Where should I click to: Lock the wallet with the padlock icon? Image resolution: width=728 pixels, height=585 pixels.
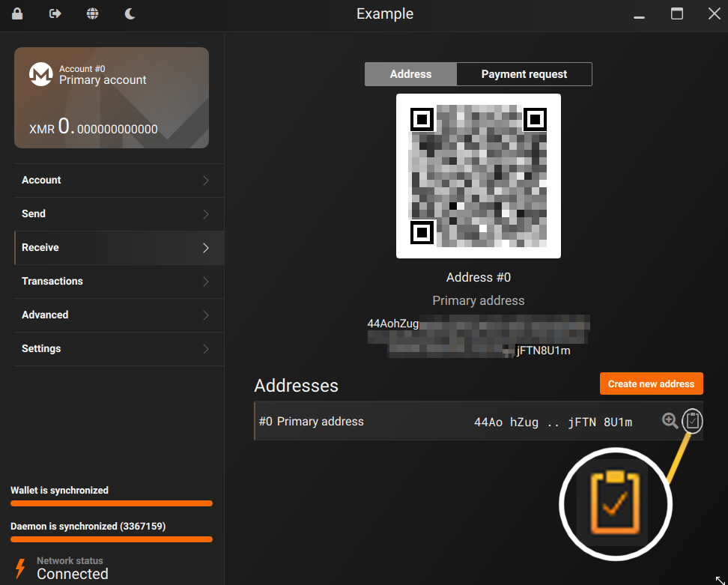pyautogui.click(x=17, y=13)
